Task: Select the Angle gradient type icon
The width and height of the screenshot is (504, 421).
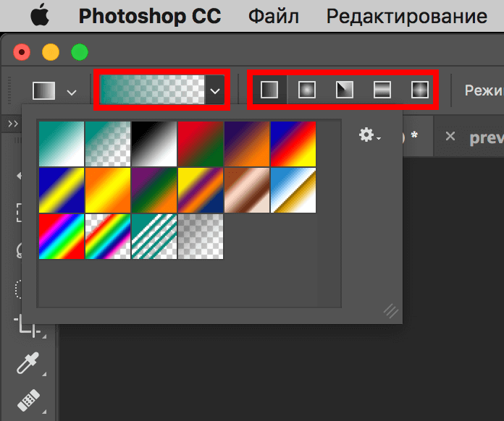Action: tap(345, 90)
